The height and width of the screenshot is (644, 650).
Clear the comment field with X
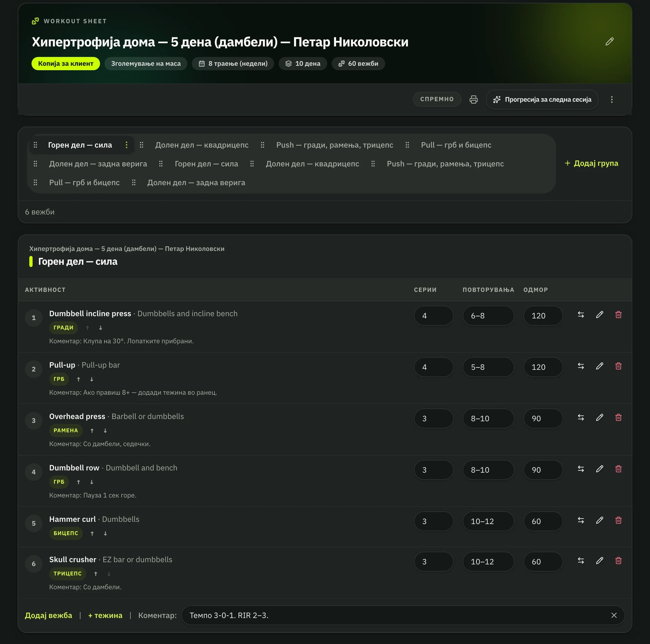(614, 615)
